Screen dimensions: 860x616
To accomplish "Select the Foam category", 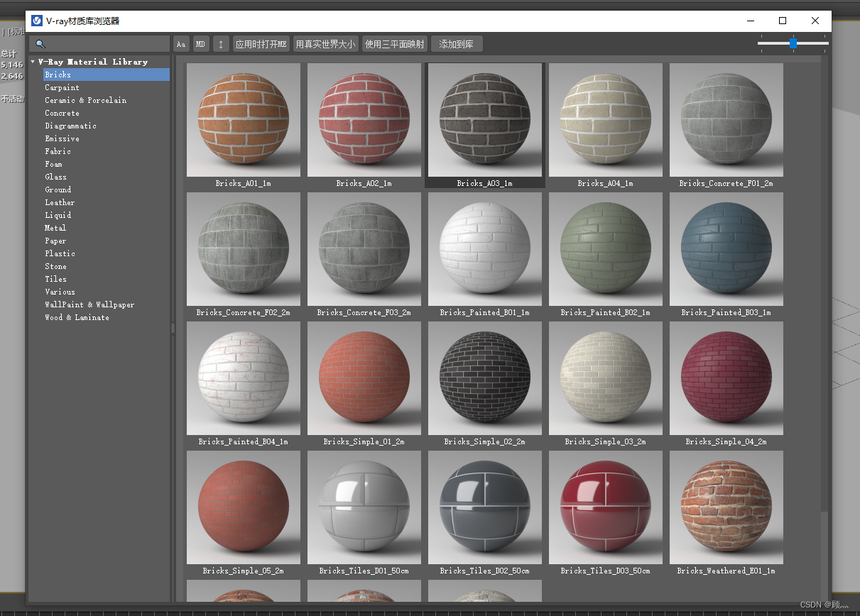I will point(53,164).
